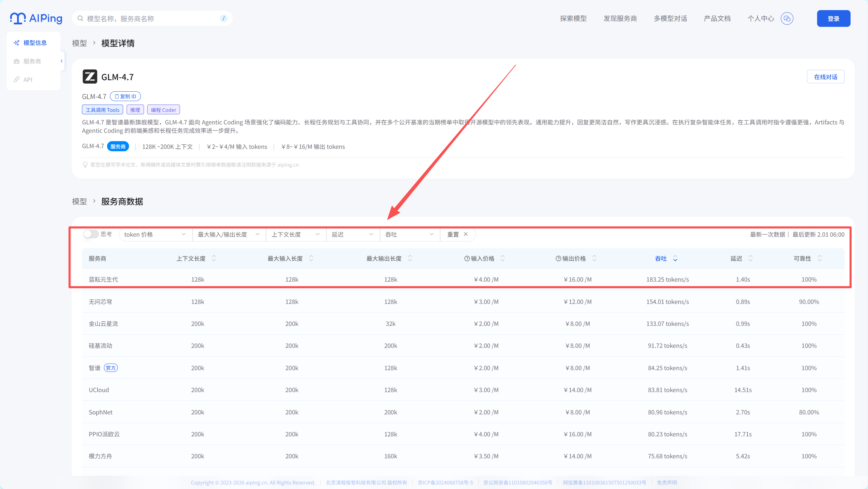
Task: Sort by throughput column arrows
Action: click(x=675, y=259)
